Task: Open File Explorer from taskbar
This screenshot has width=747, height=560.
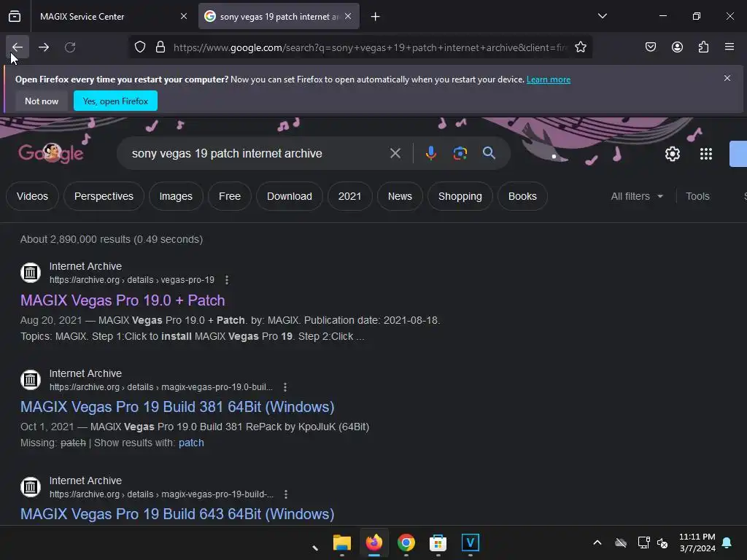Action: point(342,542)
